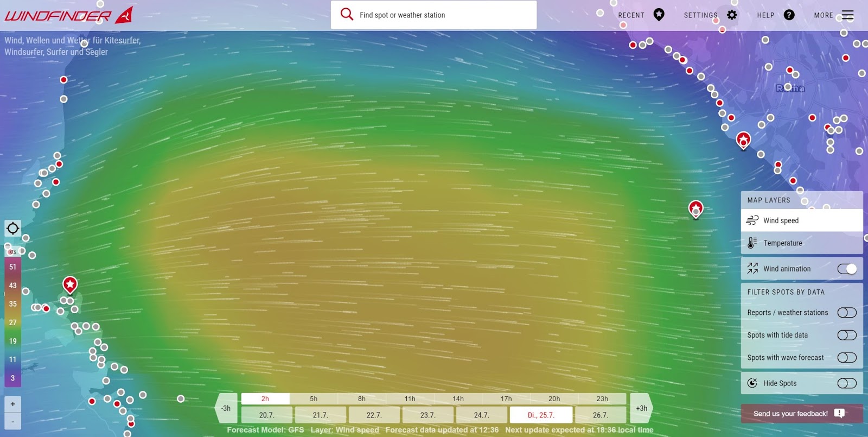Screen dimensions: 868x437
Task: Switch to the 20.7. date tab
Action: (x=267, y=415)
